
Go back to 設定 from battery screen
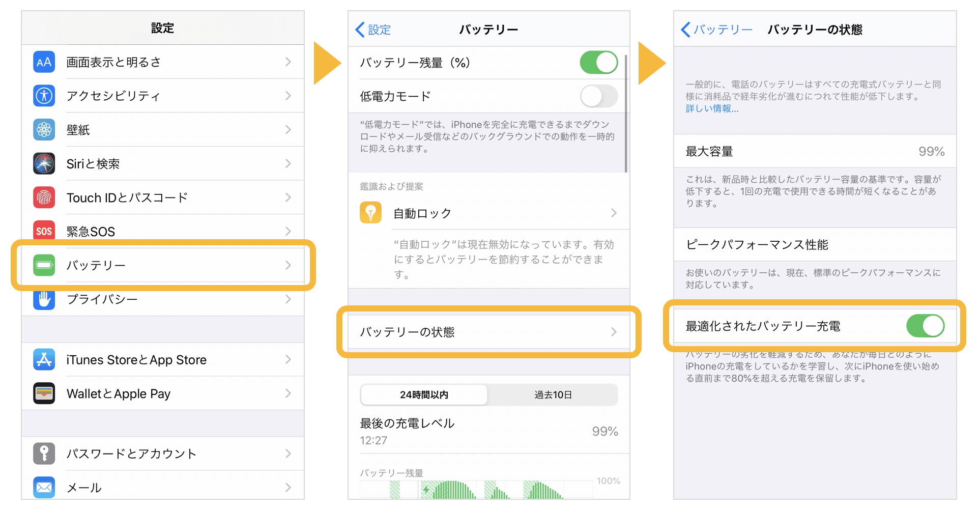(373, 30)
